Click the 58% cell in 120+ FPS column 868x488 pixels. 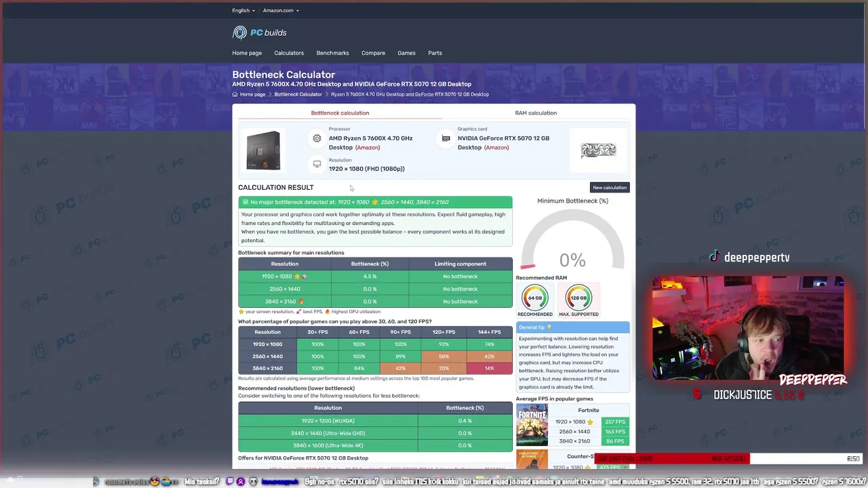tap(443, 357)
